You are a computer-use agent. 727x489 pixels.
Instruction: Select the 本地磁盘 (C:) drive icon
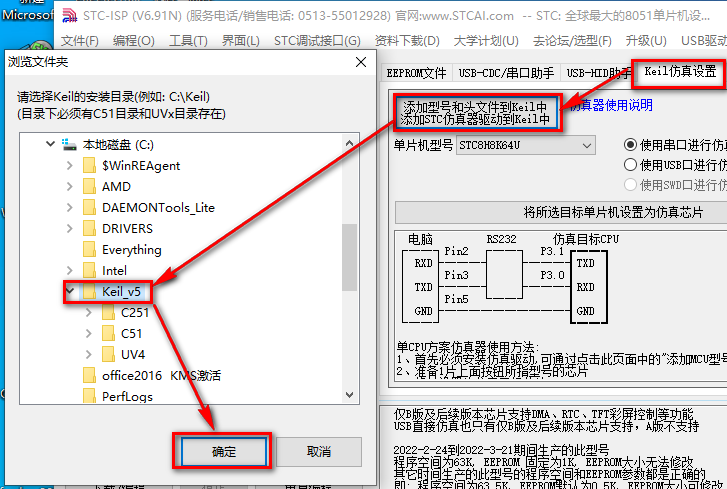tap(70, 145)
